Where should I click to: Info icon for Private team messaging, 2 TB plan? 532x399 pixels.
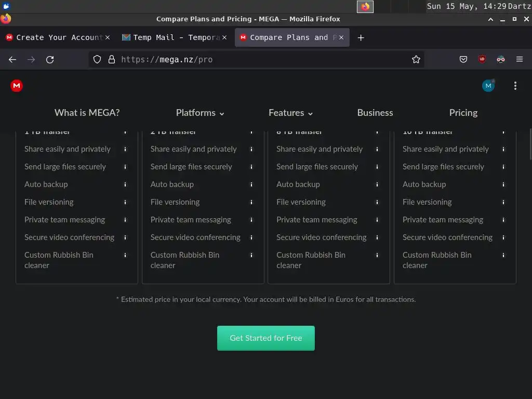[x=251, y=220]
